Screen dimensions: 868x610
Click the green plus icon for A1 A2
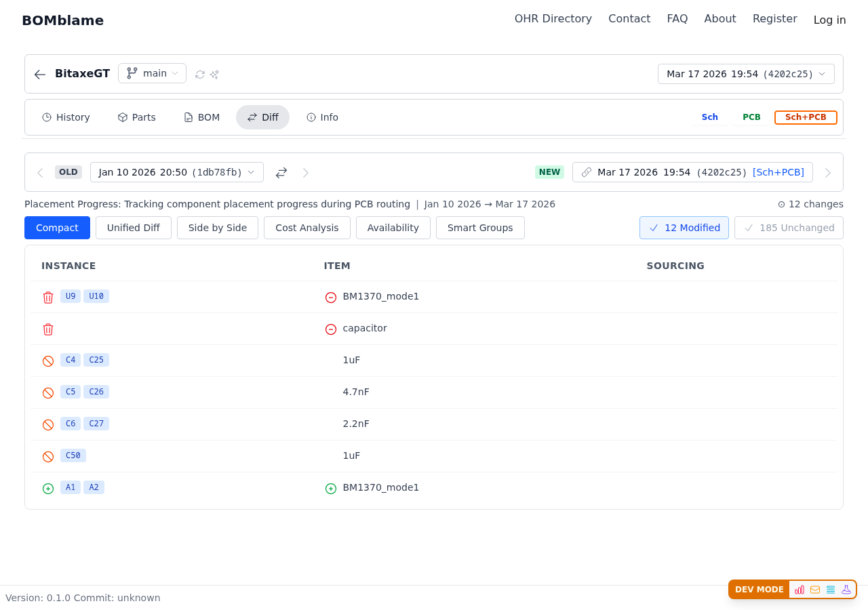pyautogui.click(x=48, y=489)
